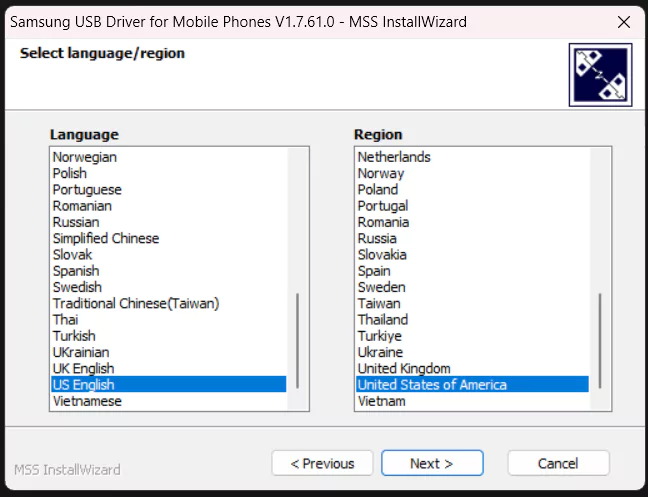Choose Simplified Chinese language
The height and width of the screenshot is (497, 648).
[169, 238]
